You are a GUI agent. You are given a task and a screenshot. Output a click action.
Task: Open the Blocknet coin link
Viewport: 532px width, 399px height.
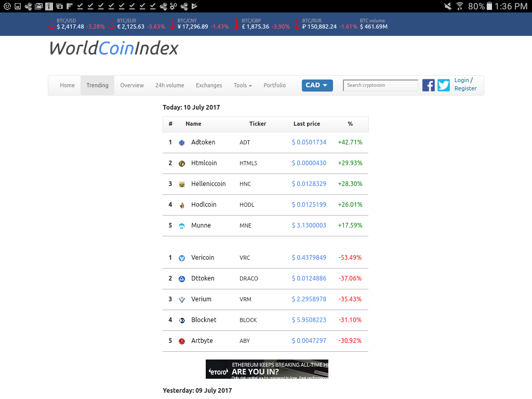click(x=204, y=320)
